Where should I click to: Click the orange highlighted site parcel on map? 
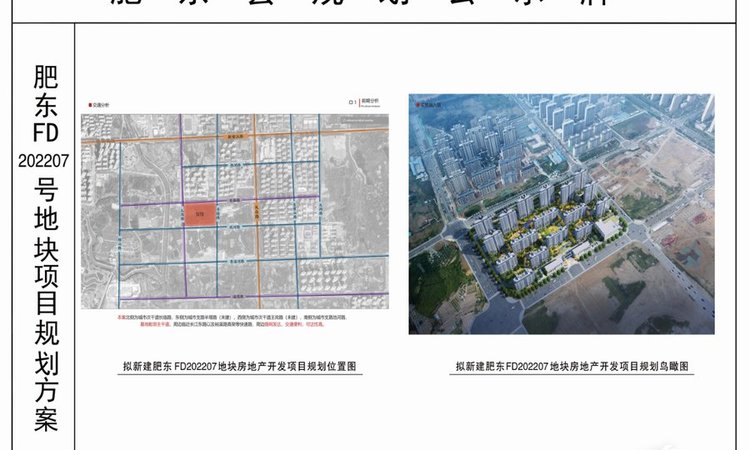click(x=200, y=214)
